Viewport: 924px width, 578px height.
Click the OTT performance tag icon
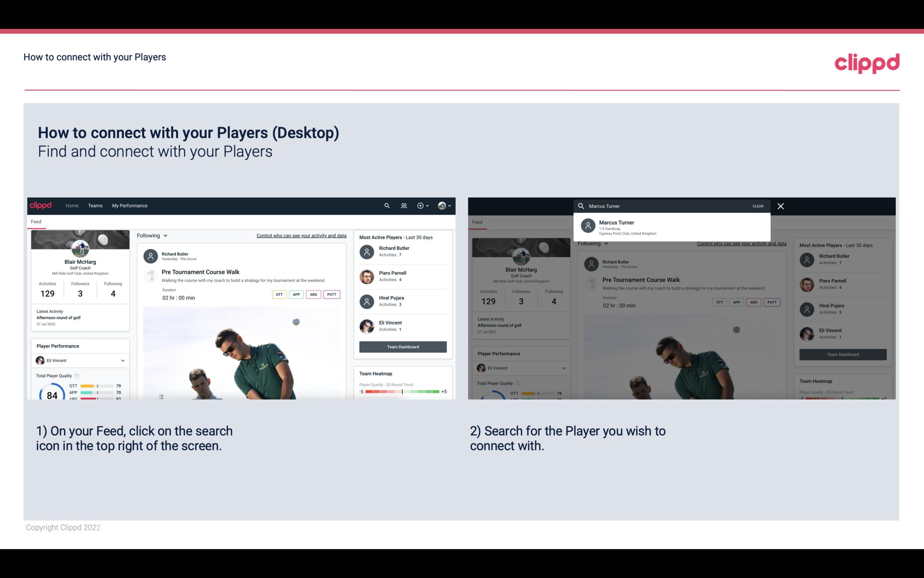point(278,294)
